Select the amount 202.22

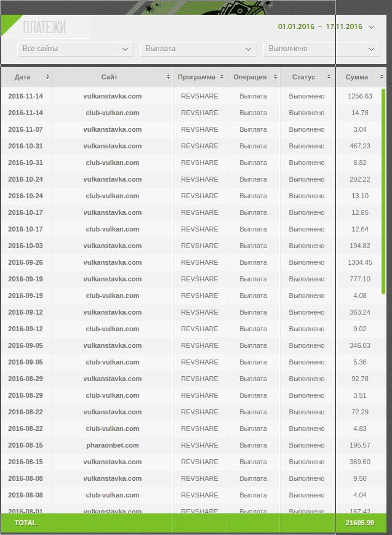(x=360, y=180)
